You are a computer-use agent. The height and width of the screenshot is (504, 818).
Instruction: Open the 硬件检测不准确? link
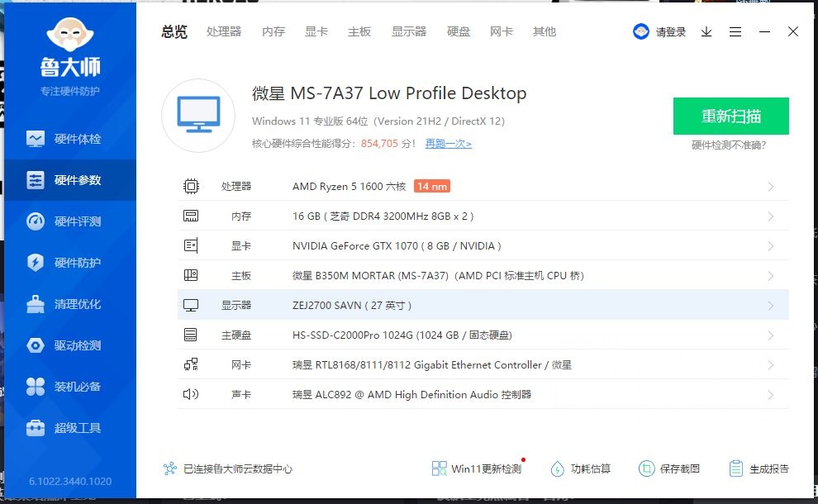click(x=730, y=143)
